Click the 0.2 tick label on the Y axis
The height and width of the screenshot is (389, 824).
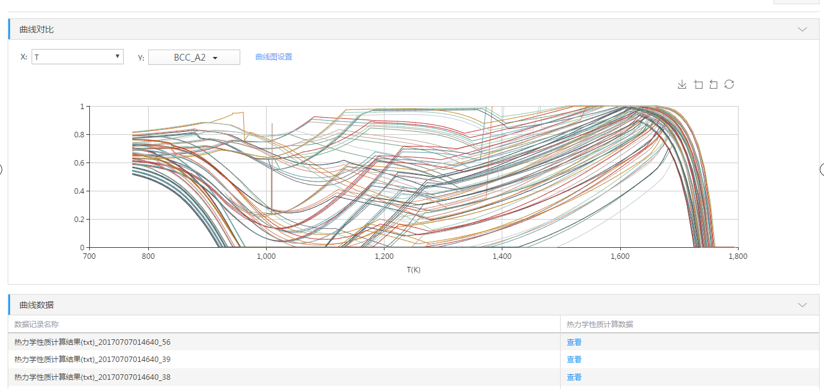[79, 219]
